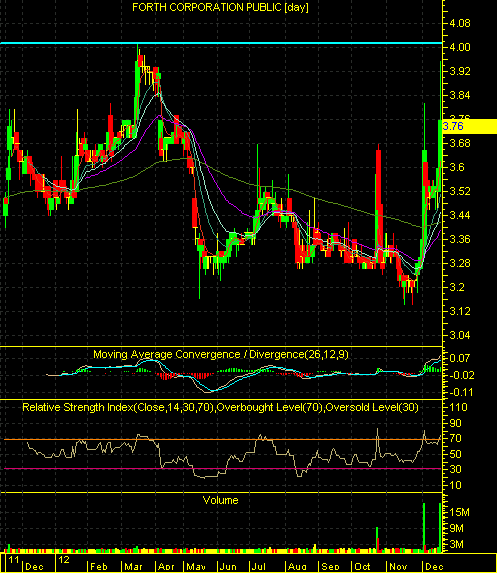Click the Nov month label
497x573 pixels.
(x=398, y=567)
